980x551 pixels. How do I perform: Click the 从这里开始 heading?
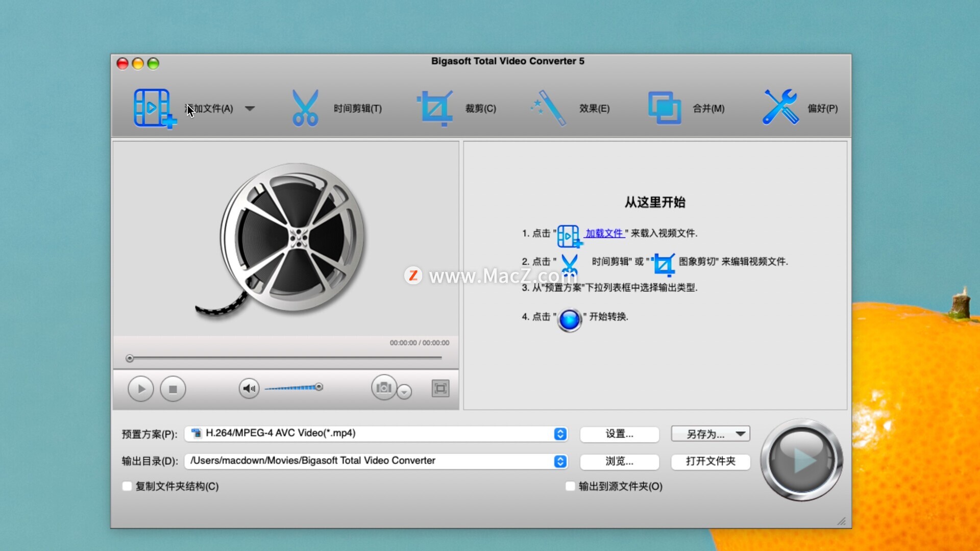655,202
